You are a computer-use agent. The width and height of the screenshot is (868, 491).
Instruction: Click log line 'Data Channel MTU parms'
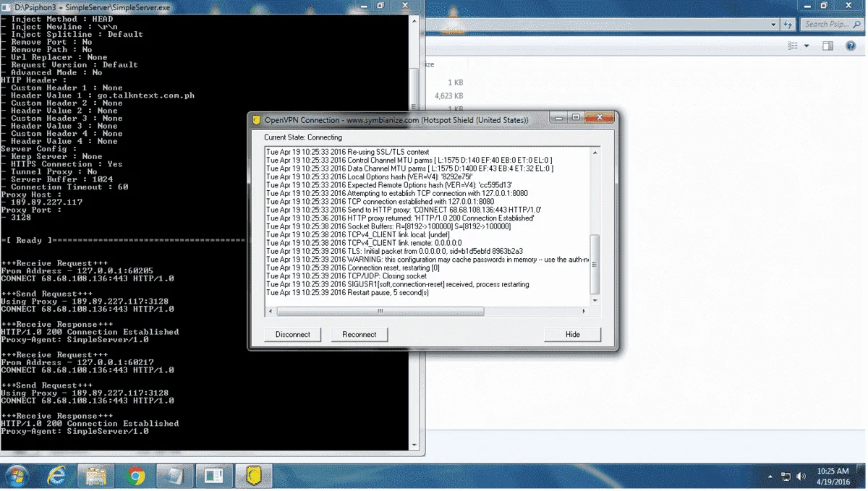pyautogui.click(x=410, y=168)
